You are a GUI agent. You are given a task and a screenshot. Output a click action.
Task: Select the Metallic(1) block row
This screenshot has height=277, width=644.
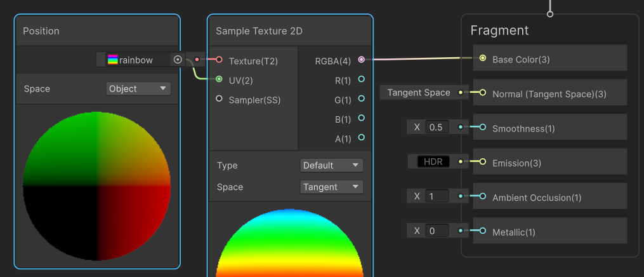coord(550,231)
